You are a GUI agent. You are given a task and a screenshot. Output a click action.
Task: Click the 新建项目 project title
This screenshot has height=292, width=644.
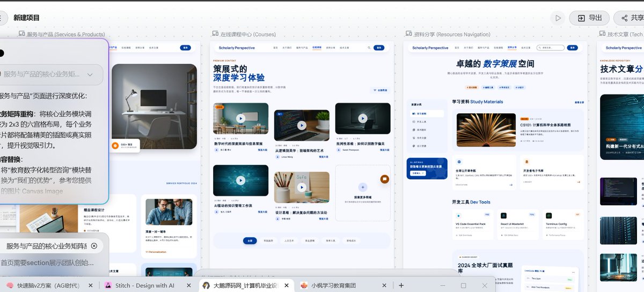tap(26, 18)
